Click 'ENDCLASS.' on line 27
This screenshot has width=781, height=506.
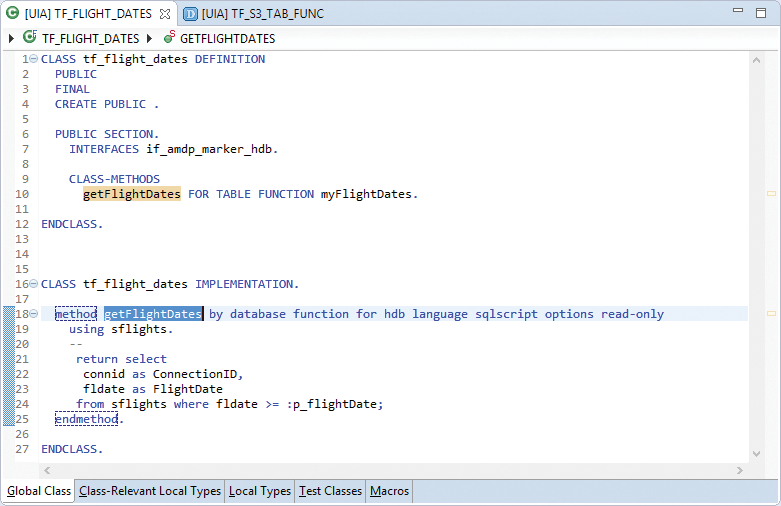tap(72, 449)
